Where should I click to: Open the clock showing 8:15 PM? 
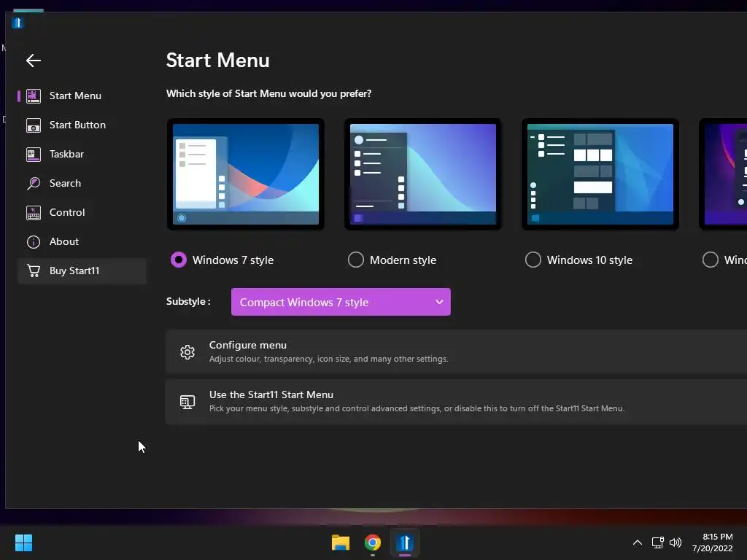pos(713,542)
